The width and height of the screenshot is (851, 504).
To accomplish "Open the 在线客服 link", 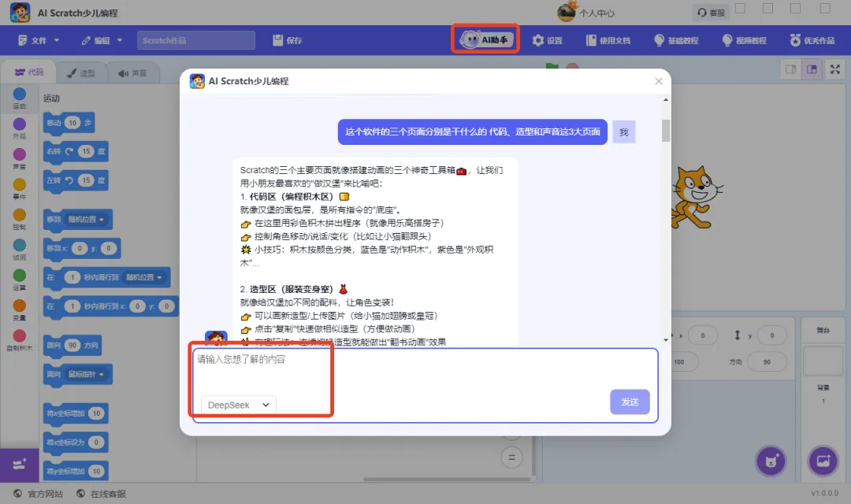I will tap(102, 494).
